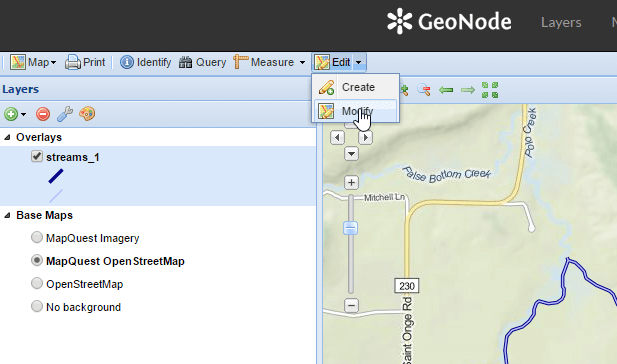Choose Modify from the Edit menu

pos(356,111)
